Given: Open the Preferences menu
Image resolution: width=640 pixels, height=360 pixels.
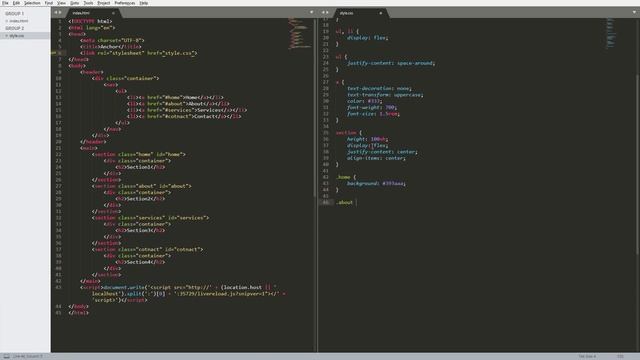Looking at the screenshot, I should (x=124, y=3).
